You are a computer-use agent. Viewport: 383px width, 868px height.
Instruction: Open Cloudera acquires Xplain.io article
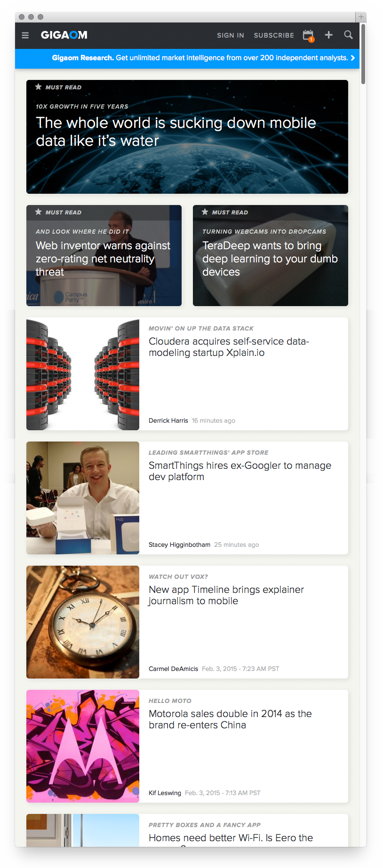(x=229, y=347)
